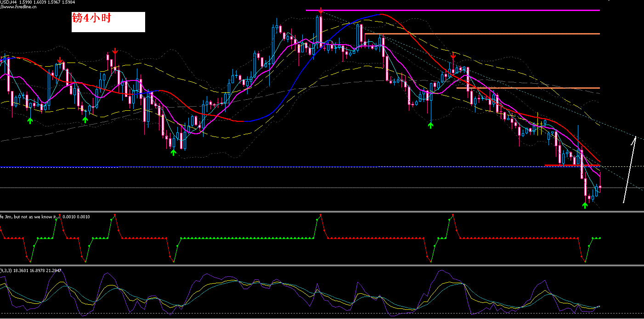Click the "镑4小时" chart label
644x319 pixels.
tap(91, 18)
